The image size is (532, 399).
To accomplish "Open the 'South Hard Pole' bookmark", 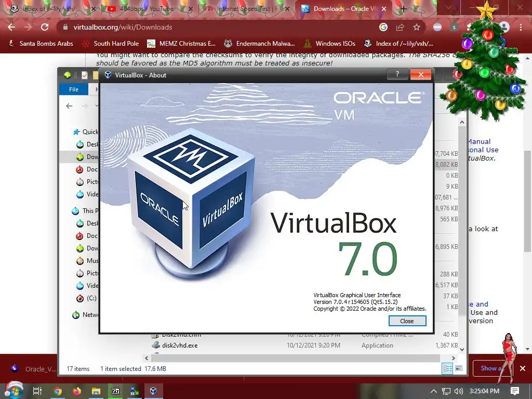I will coord(111,44).
